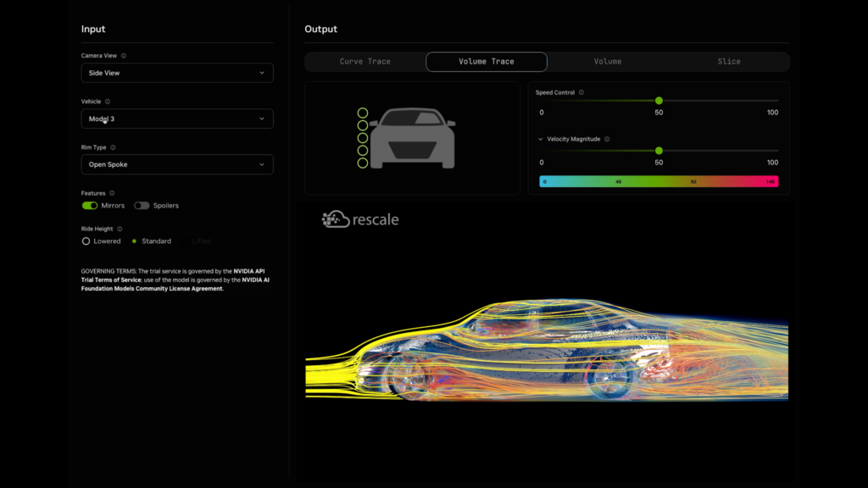This screenshot has height=488, width=868.
Task: Enable the Spoilers toggle
Action: 142,206
